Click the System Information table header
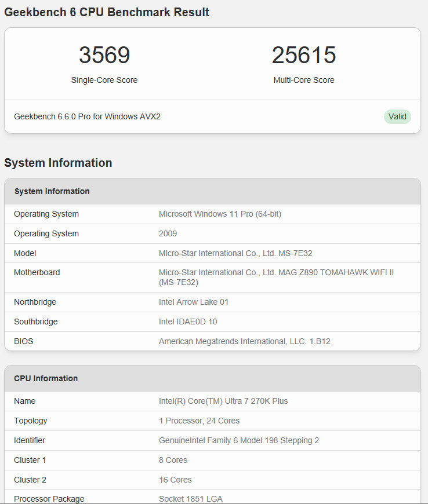The image size is (428, 504). click(x=52, y=191)
